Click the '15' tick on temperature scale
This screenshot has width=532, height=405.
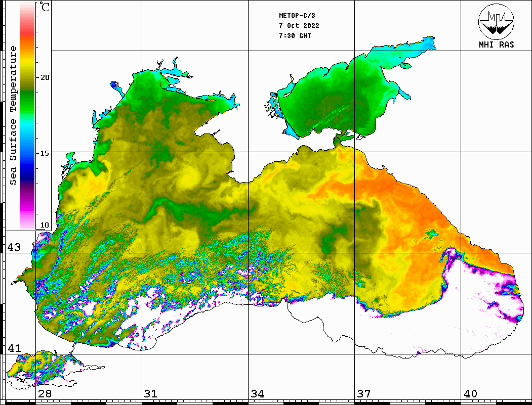tap(45, 153)
